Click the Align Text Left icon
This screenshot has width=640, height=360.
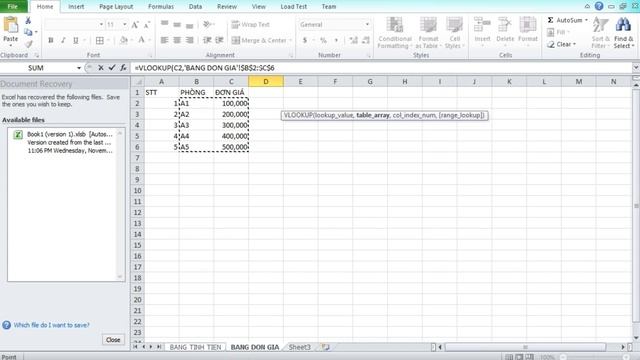click(164, 40)
